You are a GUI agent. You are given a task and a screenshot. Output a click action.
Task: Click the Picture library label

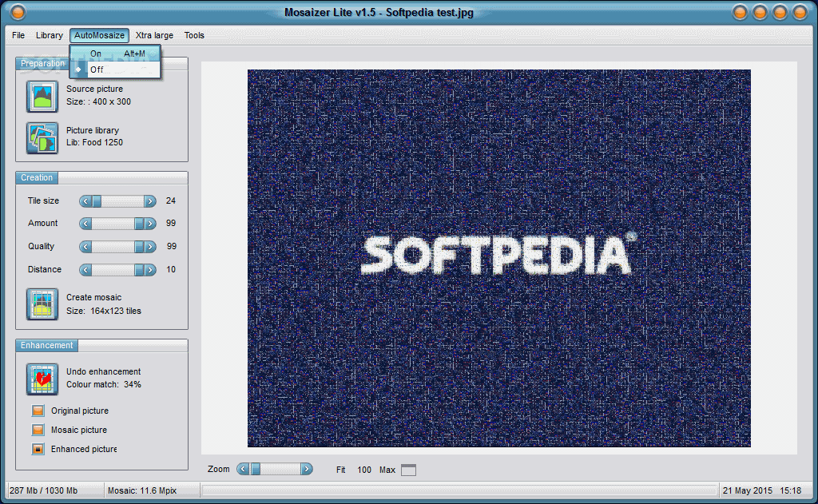pyautogui.click(x=93, y=130)
